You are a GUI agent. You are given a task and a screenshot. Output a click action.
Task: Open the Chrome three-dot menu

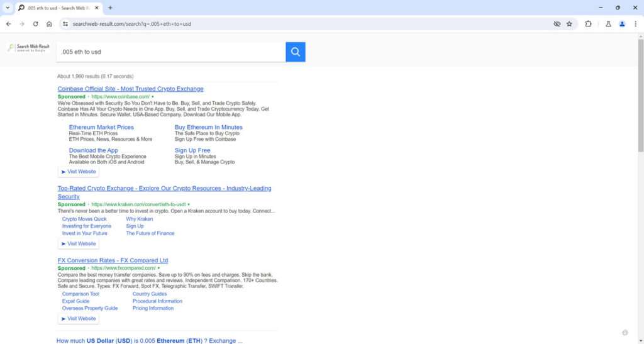tap(635, 25)
